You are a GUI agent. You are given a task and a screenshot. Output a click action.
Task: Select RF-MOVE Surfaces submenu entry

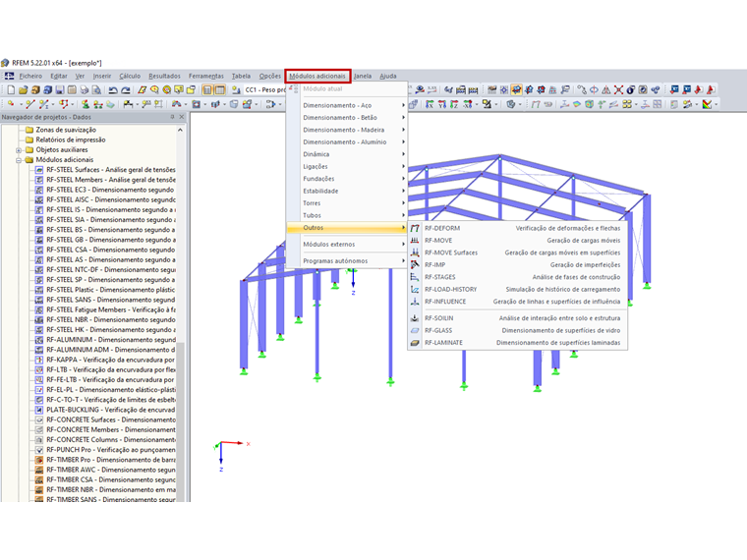coord(517,252)
